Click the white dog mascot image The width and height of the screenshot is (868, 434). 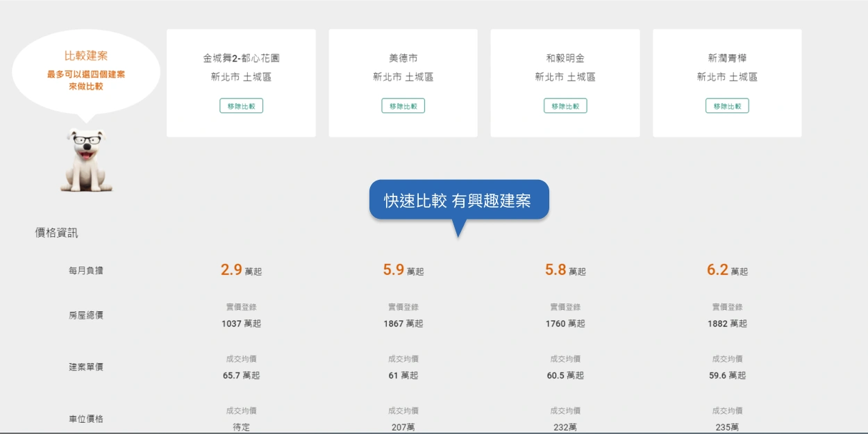(87, 160)
